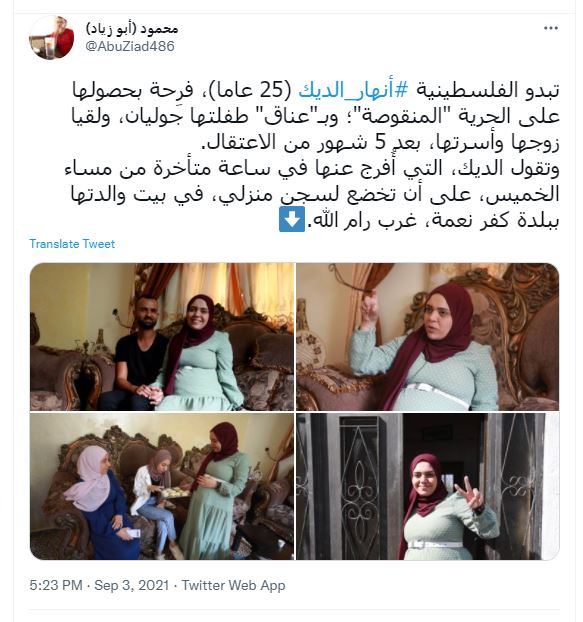This screenshot has height=622, width=583.
Task: Open the author's display name in Arabic
Action: 132,29
